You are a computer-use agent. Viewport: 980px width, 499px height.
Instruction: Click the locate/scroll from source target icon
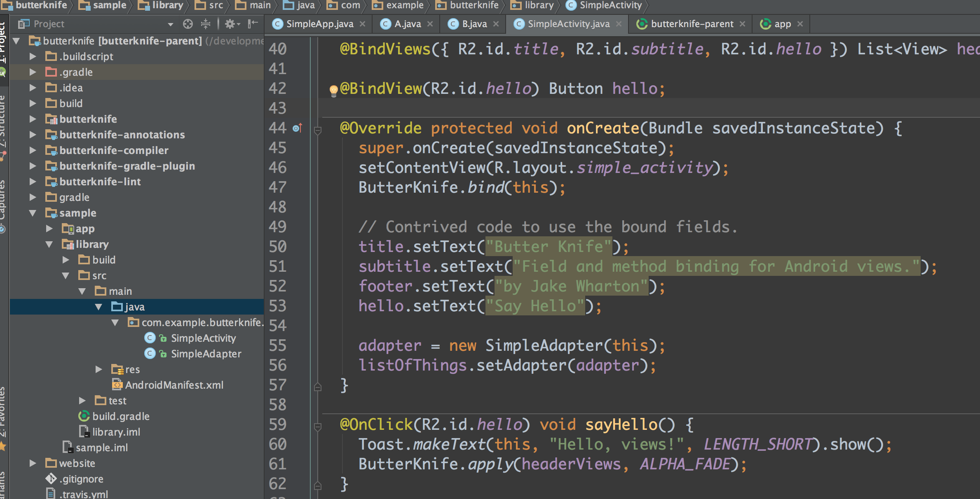point(188,24)
